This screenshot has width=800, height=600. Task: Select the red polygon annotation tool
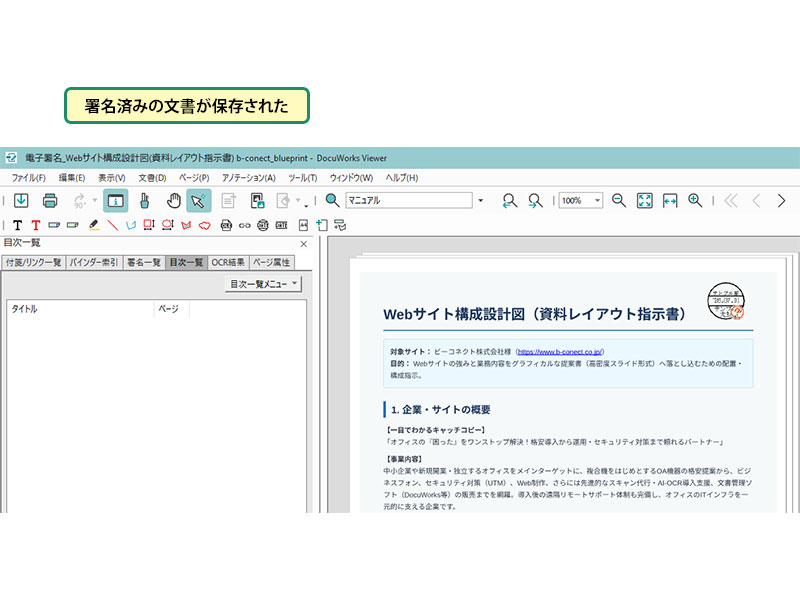186,225
